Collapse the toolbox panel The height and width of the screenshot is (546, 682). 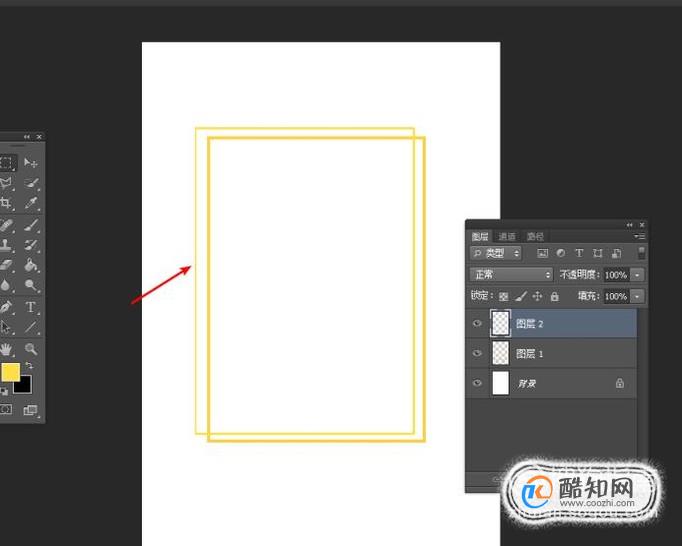pyautogui.click(x=27, y=137)
